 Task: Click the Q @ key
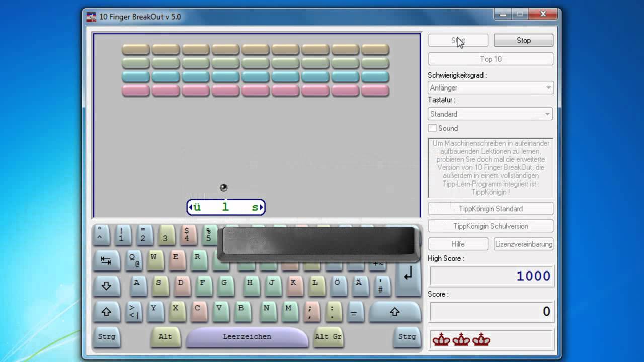pos(133,260)
